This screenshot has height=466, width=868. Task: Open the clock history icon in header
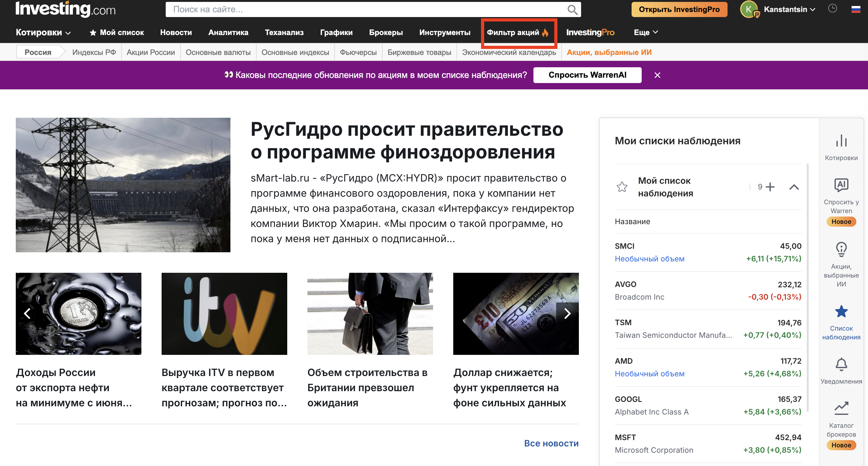point(832,9)
